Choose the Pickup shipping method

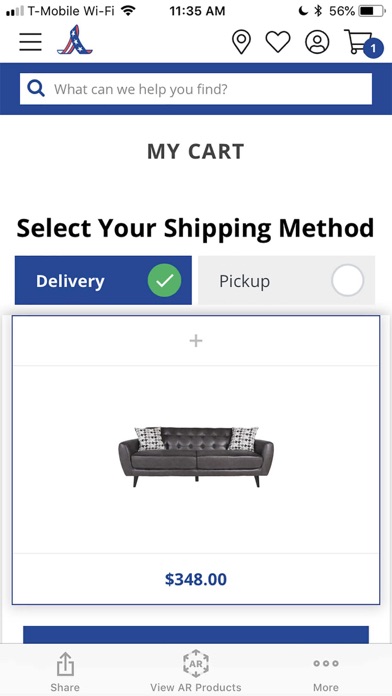click(x=286, y=280)
